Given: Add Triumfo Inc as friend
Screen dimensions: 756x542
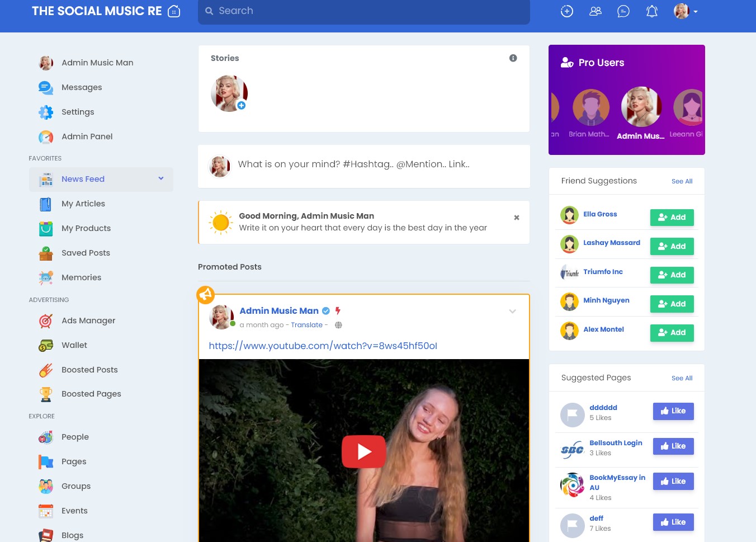Looking at the screenshot, I should [672, 275].
